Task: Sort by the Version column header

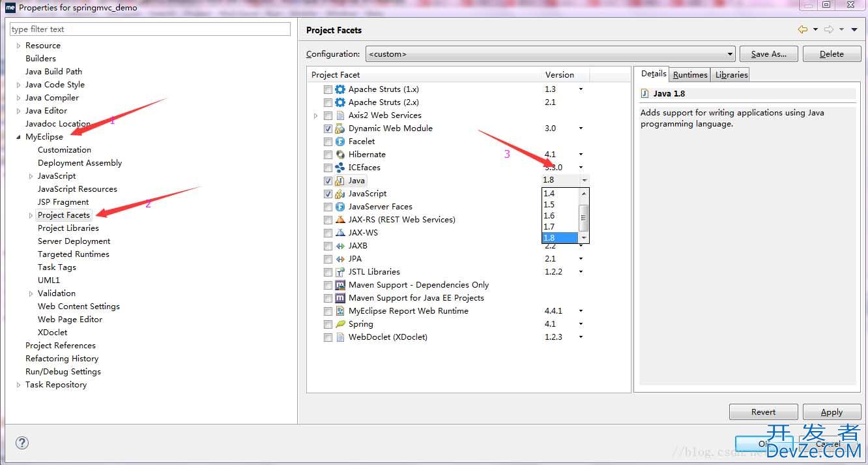Action: click(x=566, y=75)
